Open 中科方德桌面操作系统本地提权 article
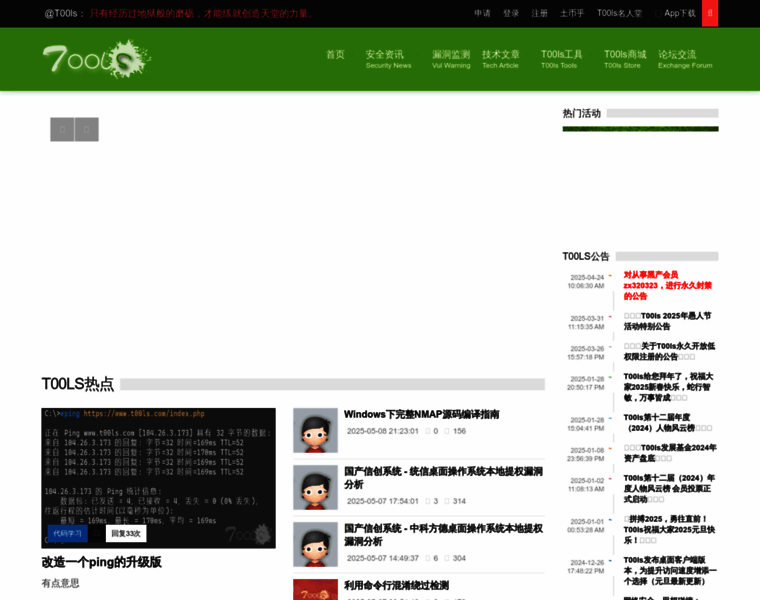The image size is (760, 600). (x=443, y=535)
